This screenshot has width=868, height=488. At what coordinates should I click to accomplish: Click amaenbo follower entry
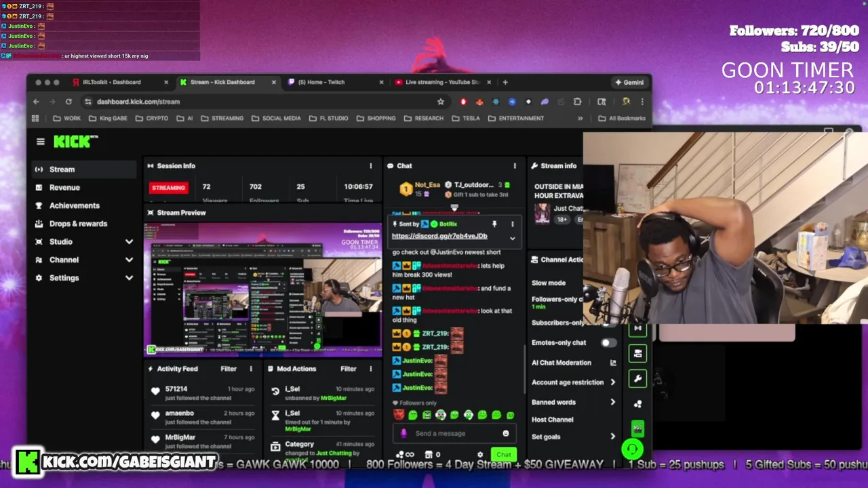tap(203, 418)
